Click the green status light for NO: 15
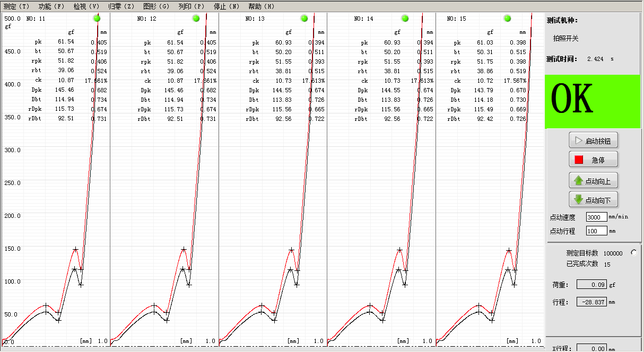The height and width of the screenshot is (352, 644). 508,19
